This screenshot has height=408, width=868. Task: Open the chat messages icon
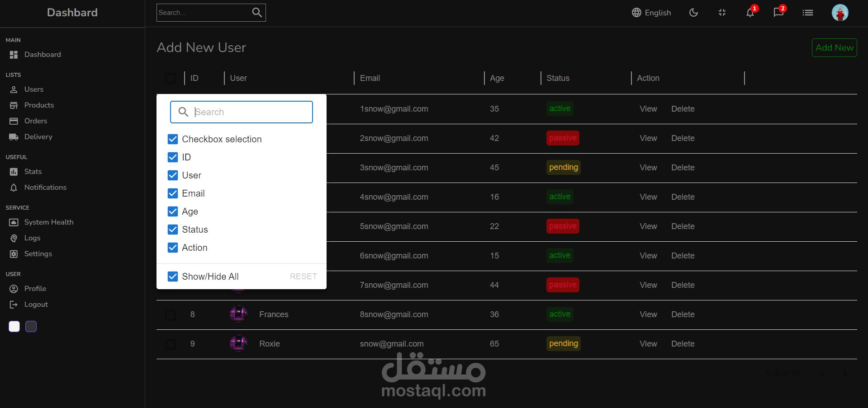[778, 13]
